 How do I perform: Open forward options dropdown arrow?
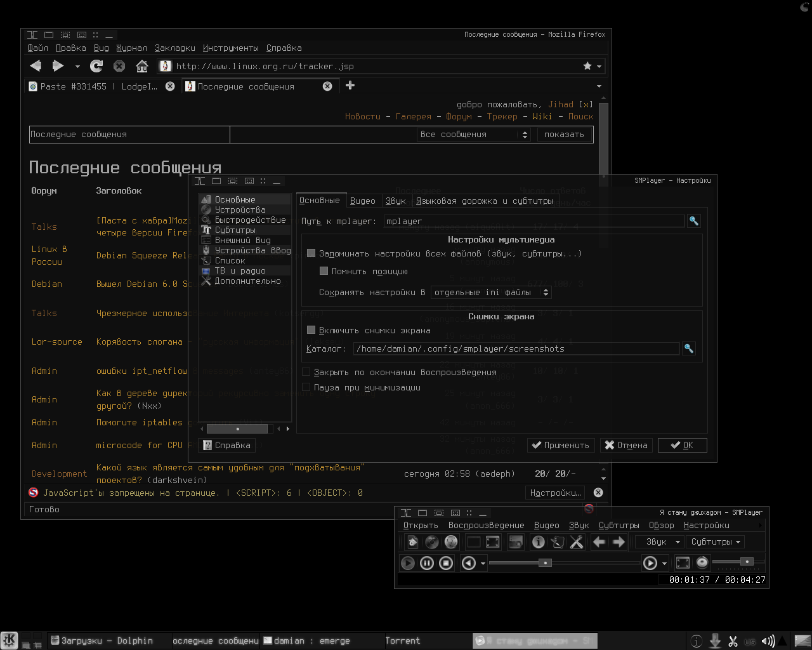[x=665, y=563]
